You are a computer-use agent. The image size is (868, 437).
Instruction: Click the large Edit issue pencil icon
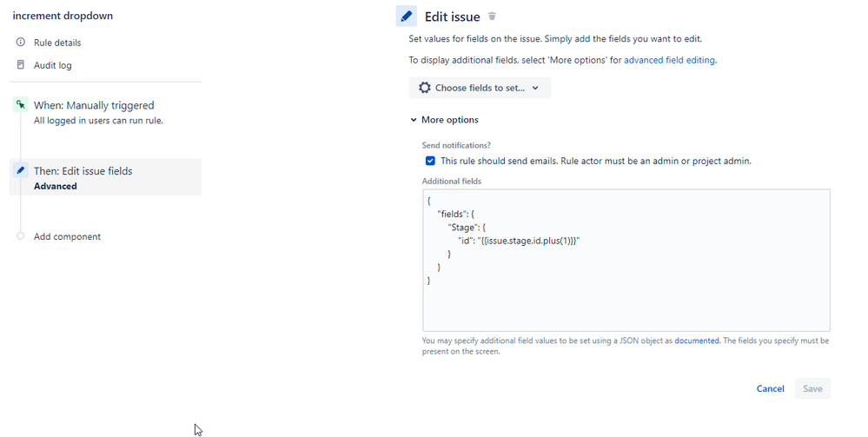click(x=407, y=17)
